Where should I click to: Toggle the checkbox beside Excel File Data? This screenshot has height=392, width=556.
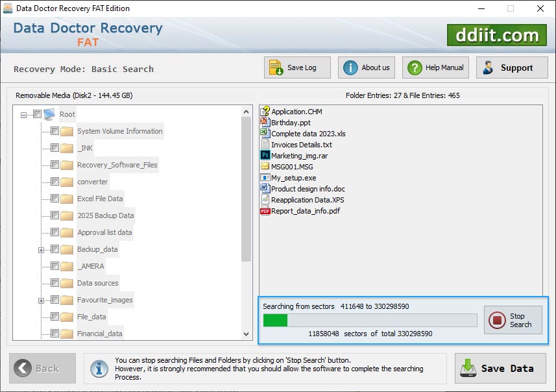[55, 198]
